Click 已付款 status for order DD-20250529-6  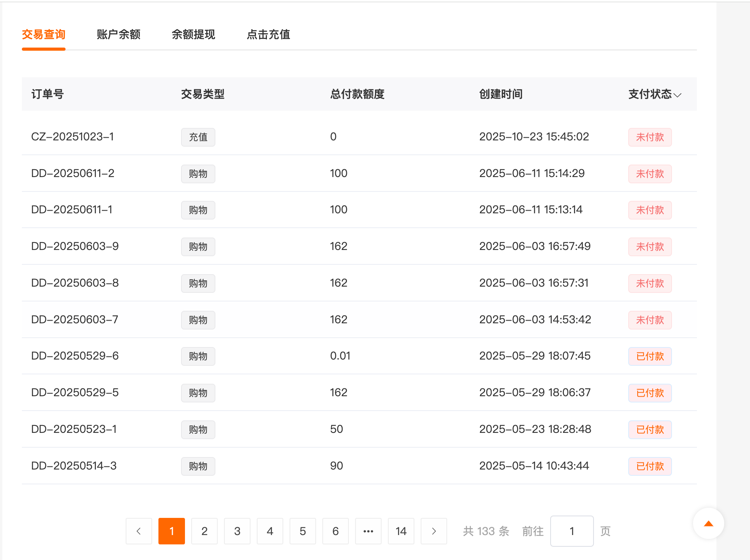point(650,356)
